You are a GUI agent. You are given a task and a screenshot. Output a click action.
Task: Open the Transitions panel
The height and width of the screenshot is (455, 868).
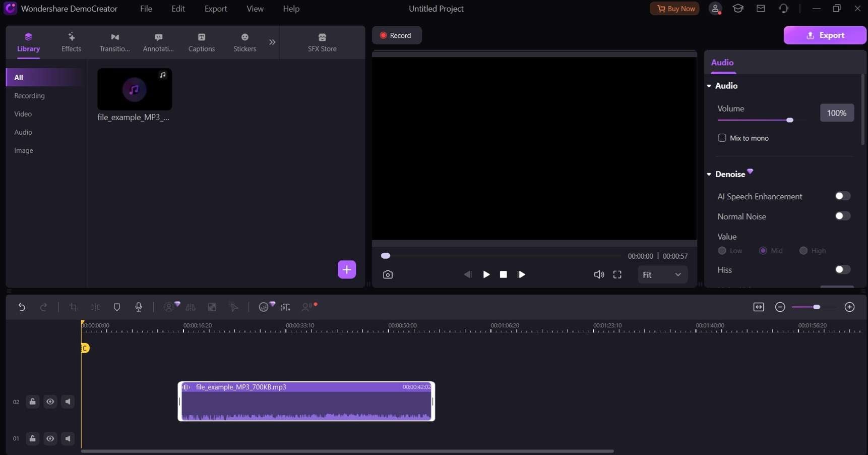[x=115, y=42]
